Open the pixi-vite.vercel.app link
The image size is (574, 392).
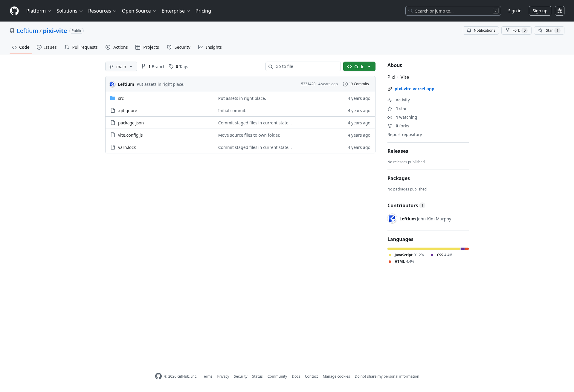[x=414, y=89]
